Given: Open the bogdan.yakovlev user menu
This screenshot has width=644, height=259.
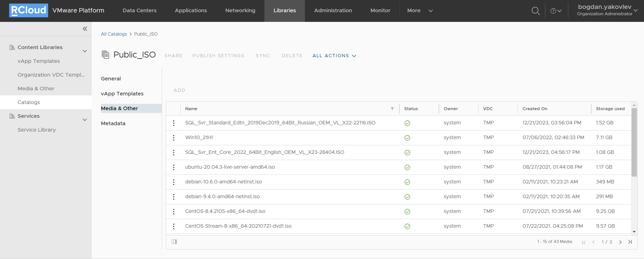Looking at the screenshot, I should pos(607,10).
